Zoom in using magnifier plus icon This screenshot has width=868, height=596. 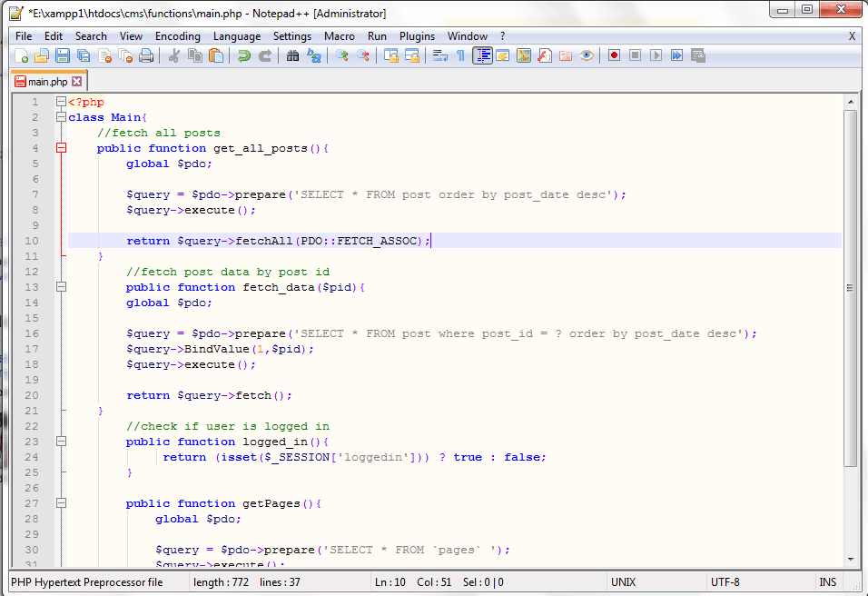tap(341, 55)
